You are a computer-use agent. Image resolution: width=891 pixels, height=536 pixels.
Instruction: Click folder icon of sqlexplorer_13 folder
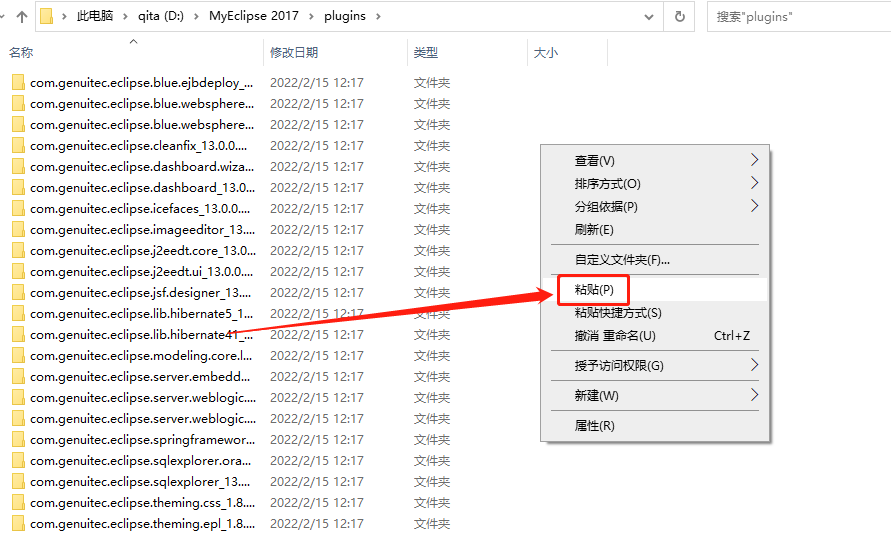18,481
